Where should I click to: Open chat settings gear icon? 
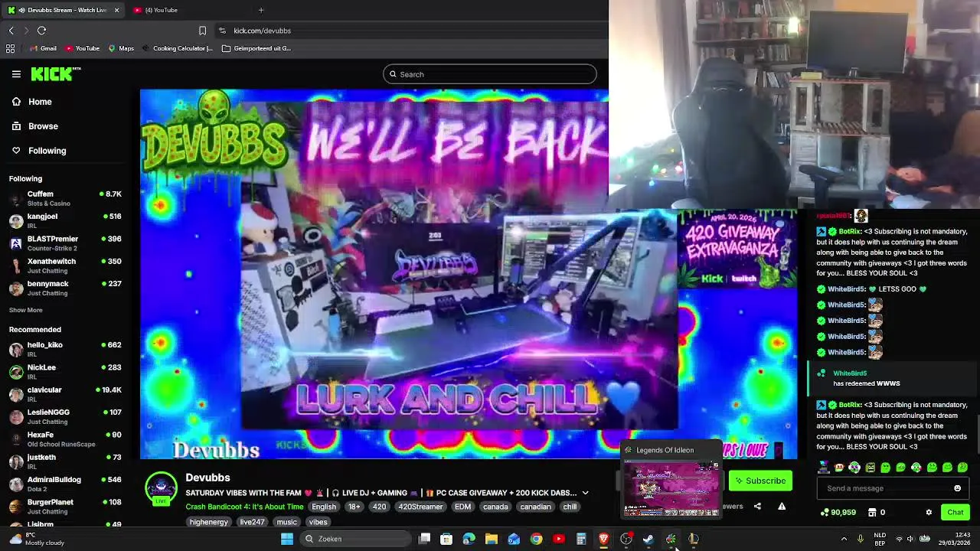929,512
